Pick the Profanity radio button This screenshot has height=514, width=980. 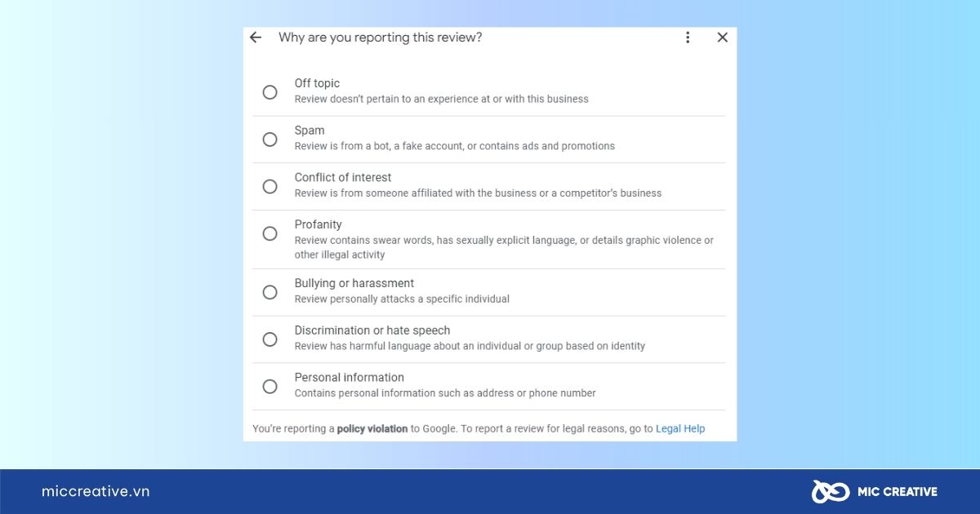tap(269, 233)
